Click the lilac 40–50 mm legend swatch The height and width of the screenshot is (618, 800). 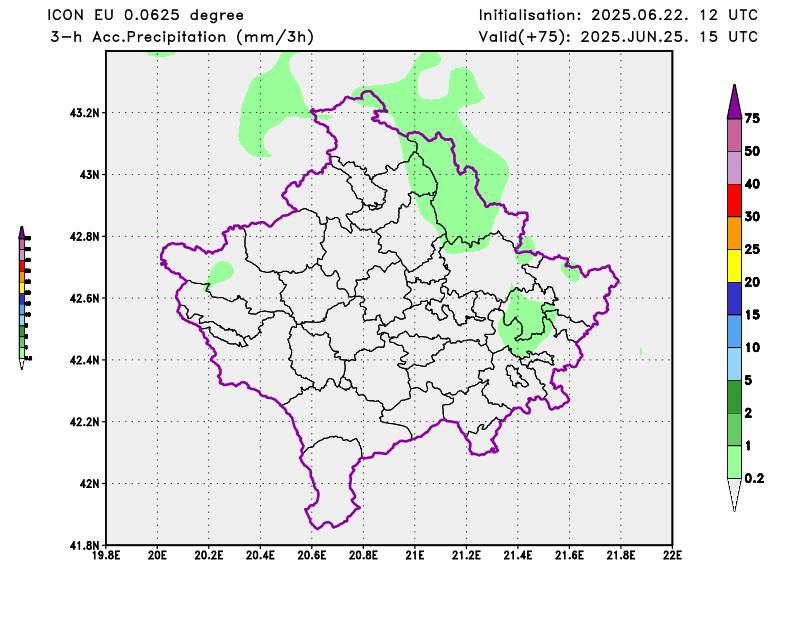734,168
